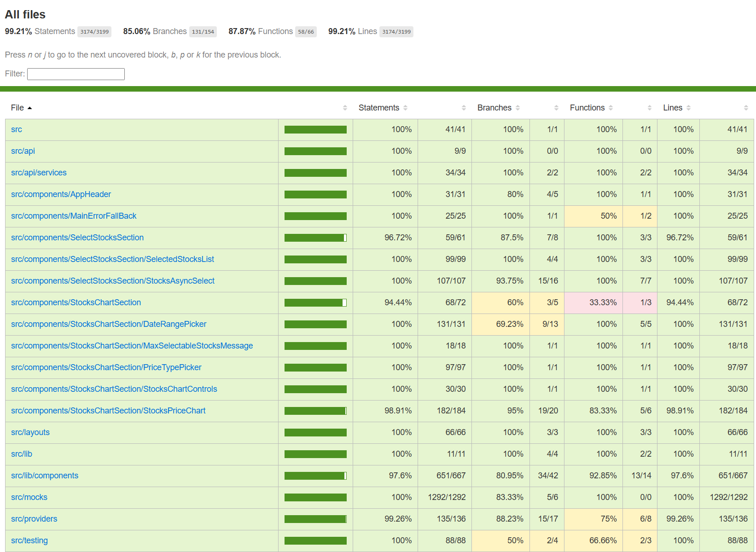Open PriceTypePicker coverage report
Image resolution: width=756 pixels, height=552 pixels.
pyautogui.click(x=106, y=367)
